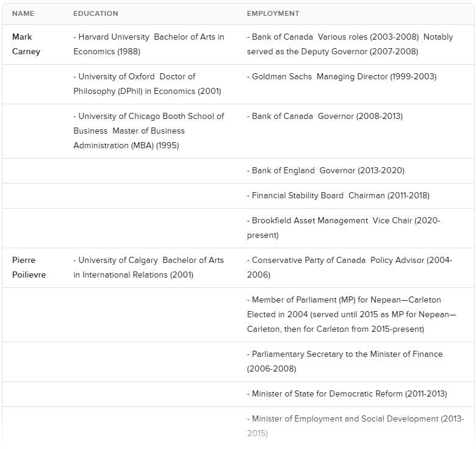The height and width of the screenshot is (449, 476).
Task: Click the Bank of Canada Governor entry
Action: [x=325, y=117]
